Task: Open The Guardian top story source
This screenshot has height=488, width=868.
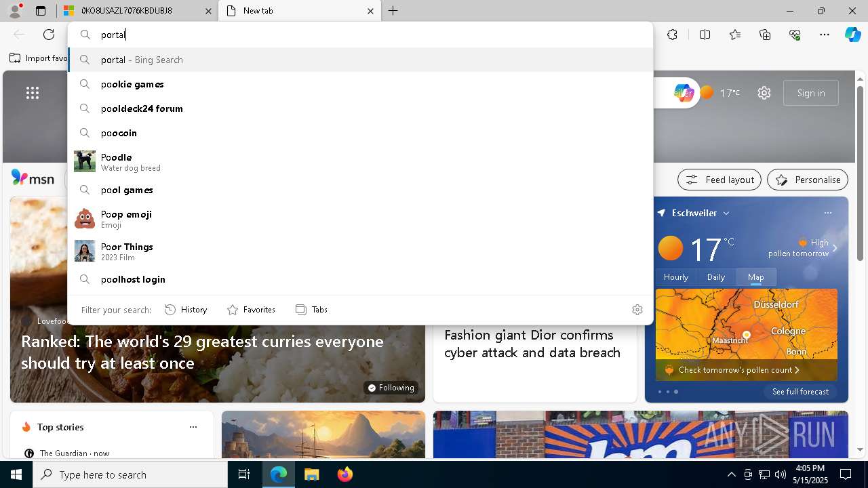Action: click(x=66, y=453)
